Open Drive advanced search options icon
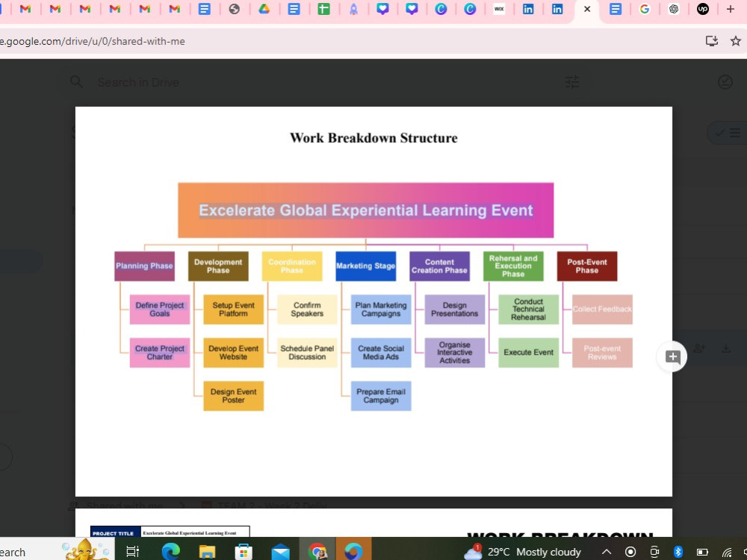The height and width of the screenshot is (560, 747). tap(571, 82)
